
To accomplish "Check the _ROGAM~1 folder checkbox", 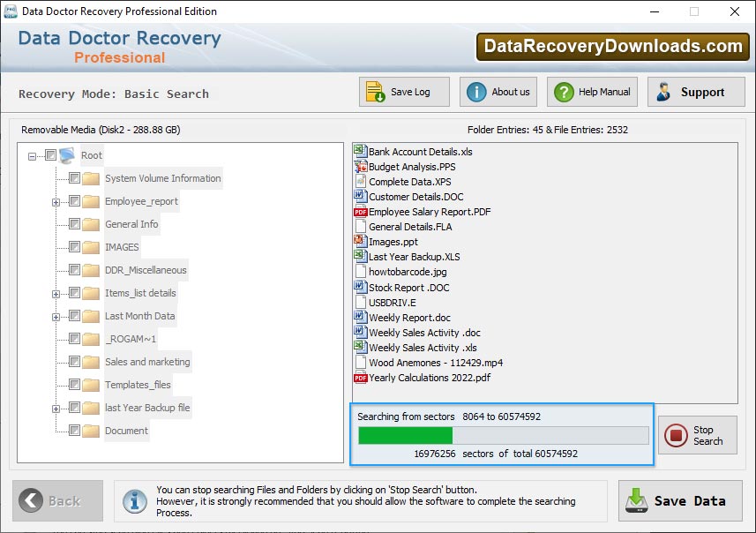I will tap(74, 338).
